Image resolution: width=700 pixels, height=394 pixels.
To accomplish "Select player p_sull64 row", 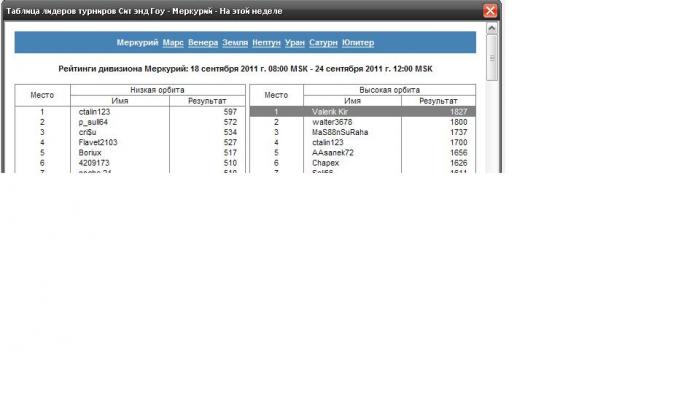I will [130, 122].
